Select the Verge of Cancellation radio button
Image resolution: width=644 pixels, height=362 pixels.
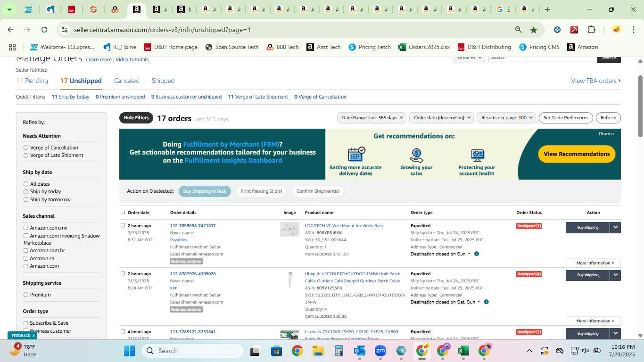tap(26, 148)
